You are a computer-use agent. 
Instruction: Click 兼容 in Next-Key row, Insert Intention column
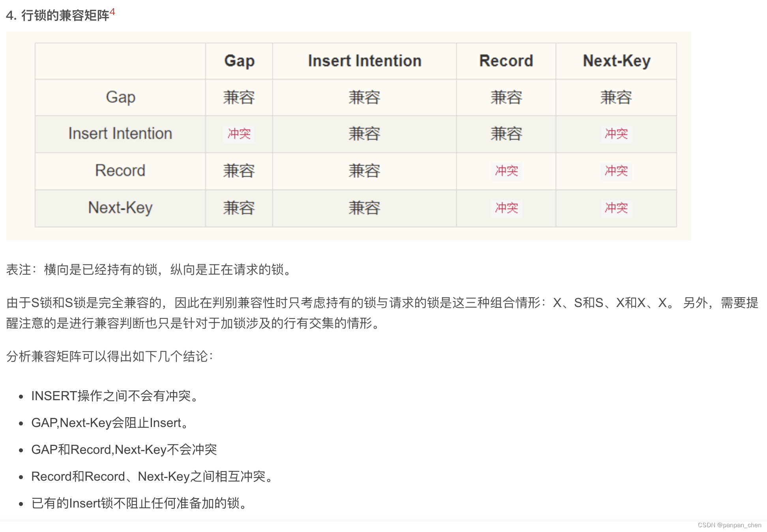[x=365, y=208]
